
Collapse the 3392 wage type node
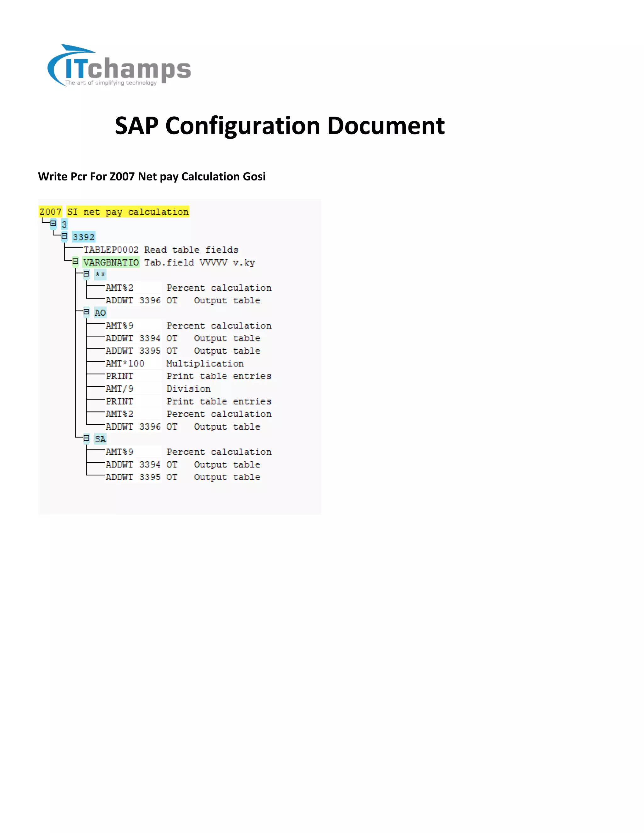[64, 236]
